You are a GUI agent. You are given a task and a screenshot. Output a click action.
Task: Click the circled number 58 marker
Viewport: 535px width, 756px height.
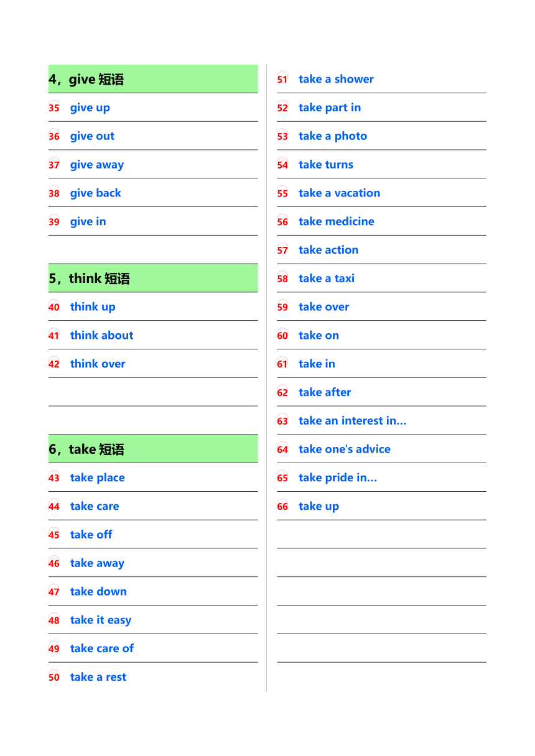282,279
